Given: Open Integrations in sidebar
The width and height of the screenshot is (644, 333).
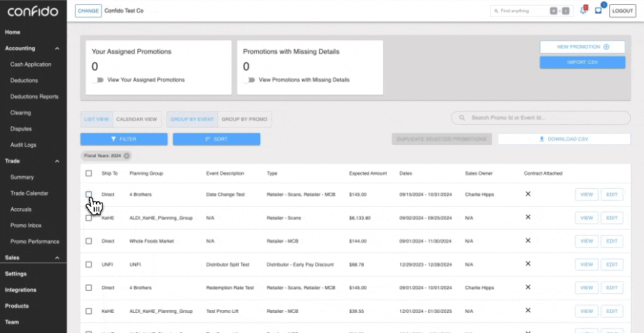Looking at the screenshot, I should pos(21,290).
